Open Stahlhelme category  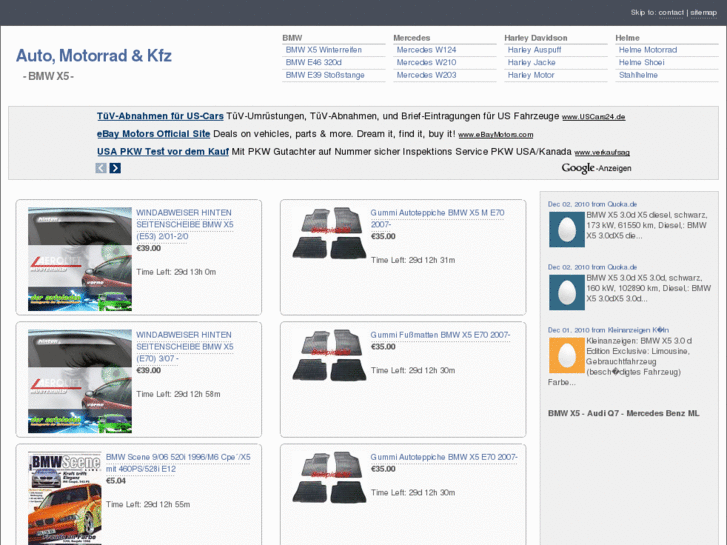click(638, 75)
